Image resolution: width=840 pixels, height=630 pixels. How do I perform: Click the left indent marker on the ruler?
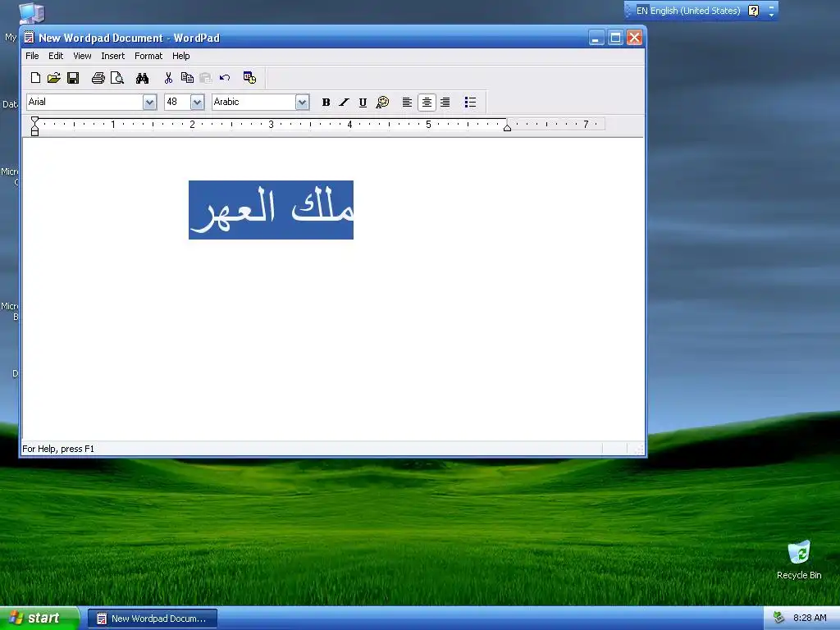click(x=34, y=126)
